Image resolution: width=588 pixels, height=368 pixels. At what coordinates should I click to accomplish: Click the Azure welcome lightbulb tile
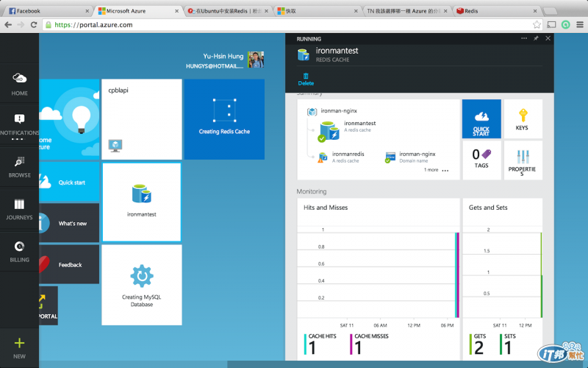pos(69,119)
